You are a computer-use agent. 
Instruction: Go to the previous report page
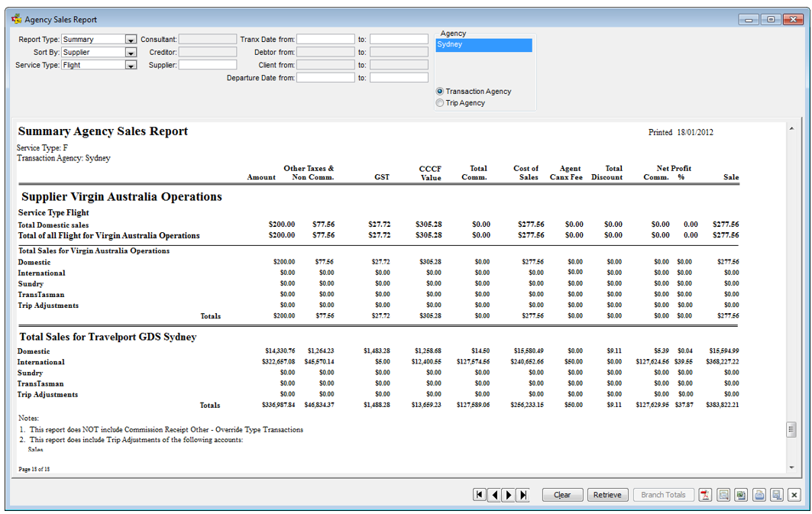[x=494, y=494]
